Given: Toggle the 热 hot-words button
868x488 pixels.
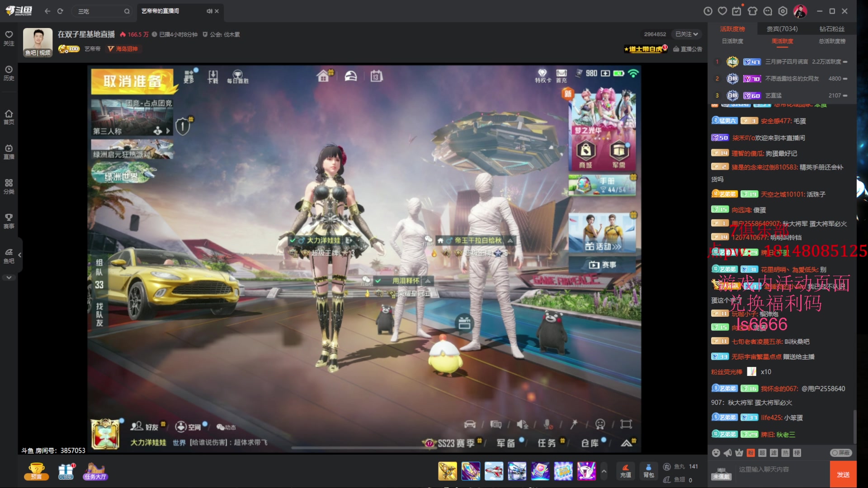Looking at the screenshot, I should [x=785, y=453].
